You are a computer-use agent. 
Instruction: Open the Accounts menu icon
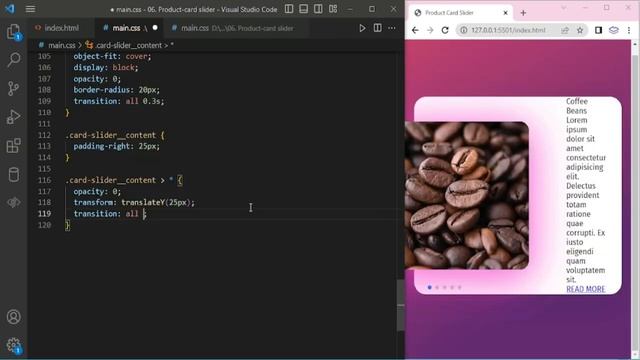coord(13,317)
